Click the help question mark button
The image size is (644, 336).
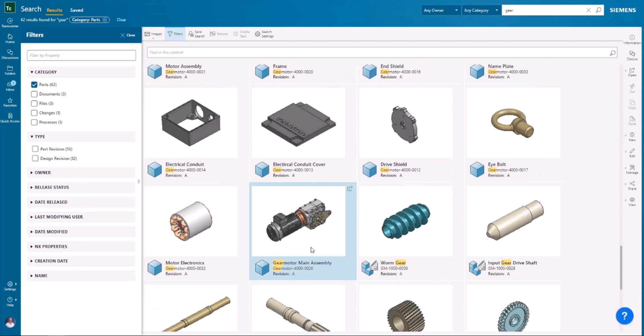(x=625, y=316)
